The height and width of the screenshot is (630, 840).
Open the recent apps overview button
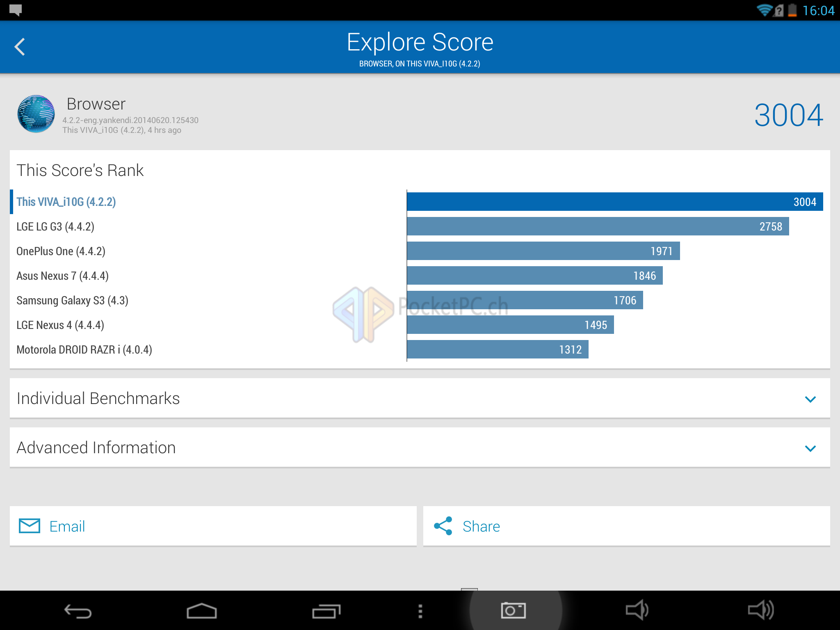coord(326,611)
